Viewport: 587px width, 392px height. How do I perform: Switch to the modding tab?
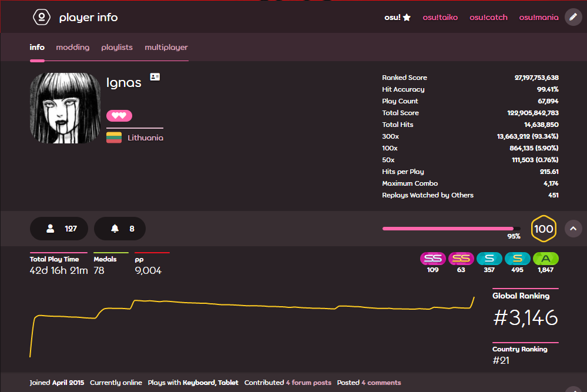click(x=73, y=47)
